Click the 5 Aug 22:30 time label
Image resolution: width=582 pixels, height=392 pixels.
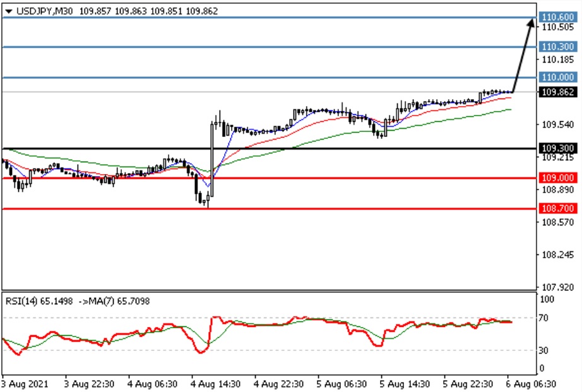point(468,383)
